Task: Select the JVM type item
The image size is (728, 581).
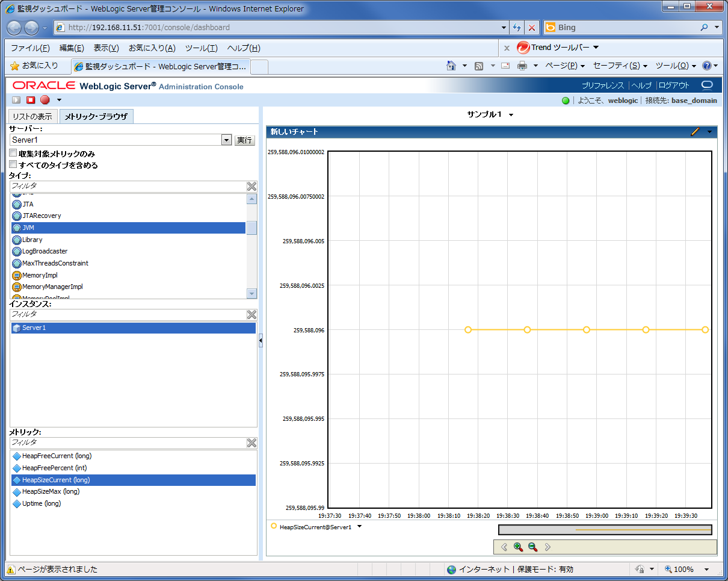Action: [128, 228]
